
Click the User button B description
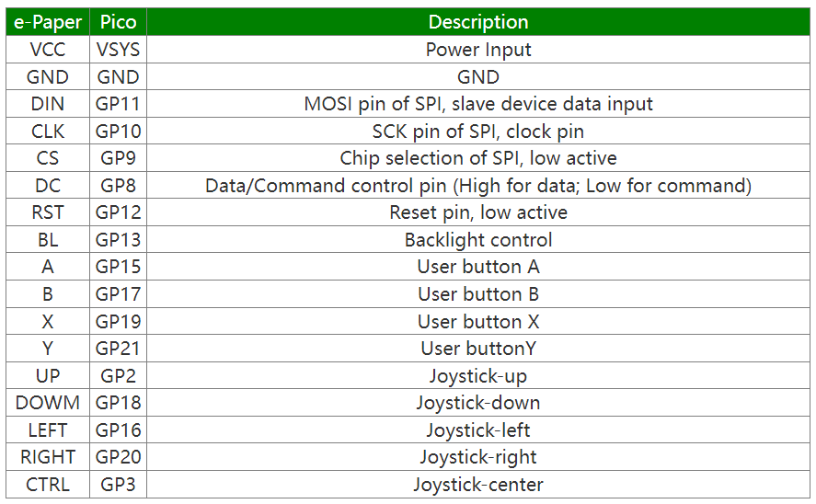(478, 294)
